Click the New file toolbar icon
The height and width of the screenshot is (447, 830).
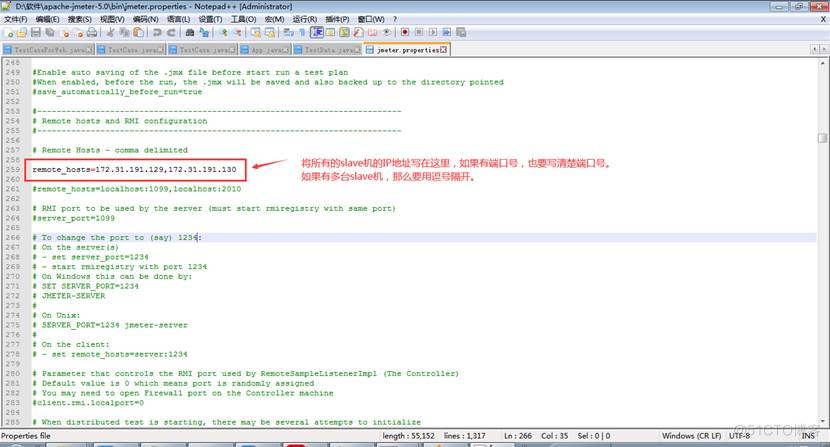(8, 32)
